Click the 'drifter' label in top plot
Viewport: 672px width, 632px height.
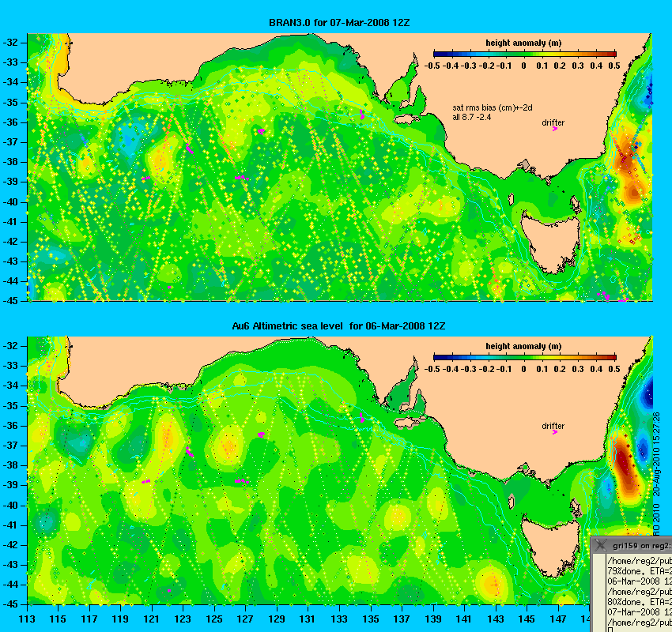553,122
